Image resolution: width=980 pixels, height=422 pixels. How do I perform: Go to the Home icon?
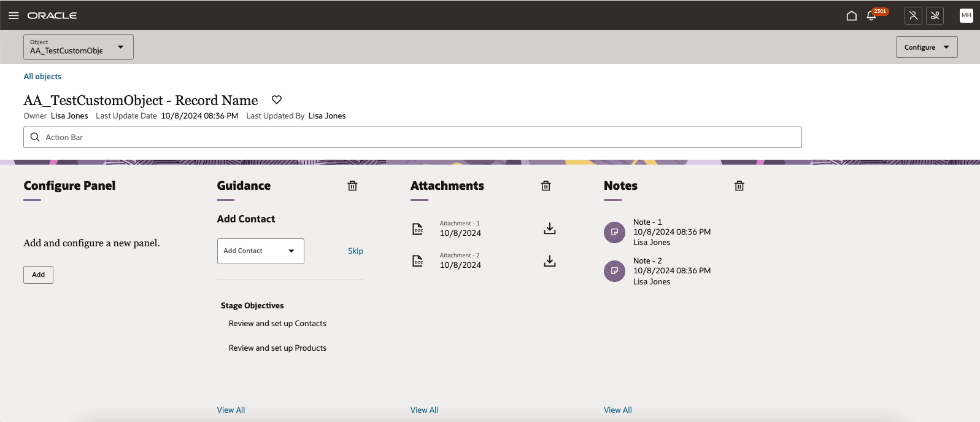[851, 15]
